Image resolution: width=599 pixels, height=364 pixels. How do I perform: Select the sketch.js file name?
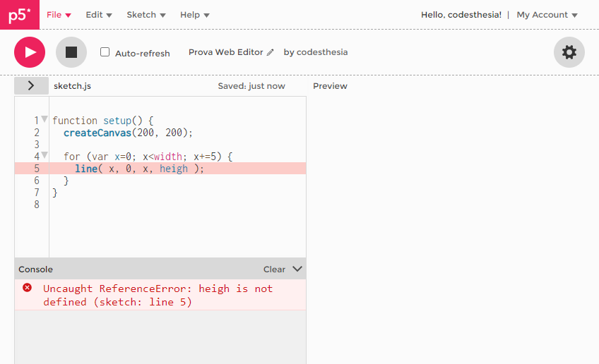point(72,86)
